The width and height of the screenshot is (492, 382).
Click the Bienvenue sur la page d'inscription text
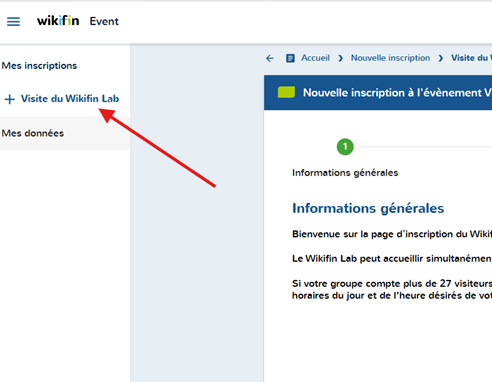coord(392,234)
